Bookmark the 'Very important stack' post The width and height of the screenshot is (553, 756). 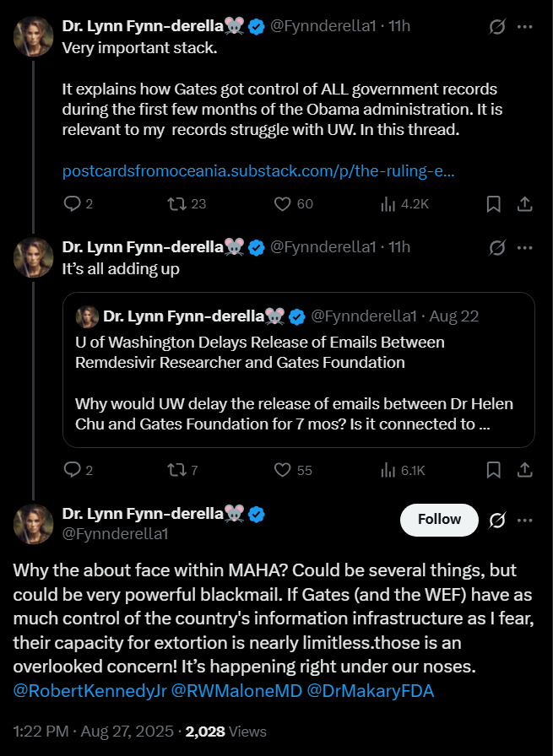coord(493,204)
